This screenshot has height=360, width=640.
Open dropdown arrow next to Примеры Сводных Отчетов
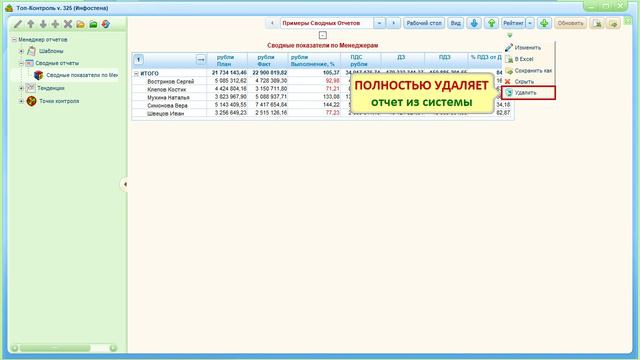tap(379, 23)
